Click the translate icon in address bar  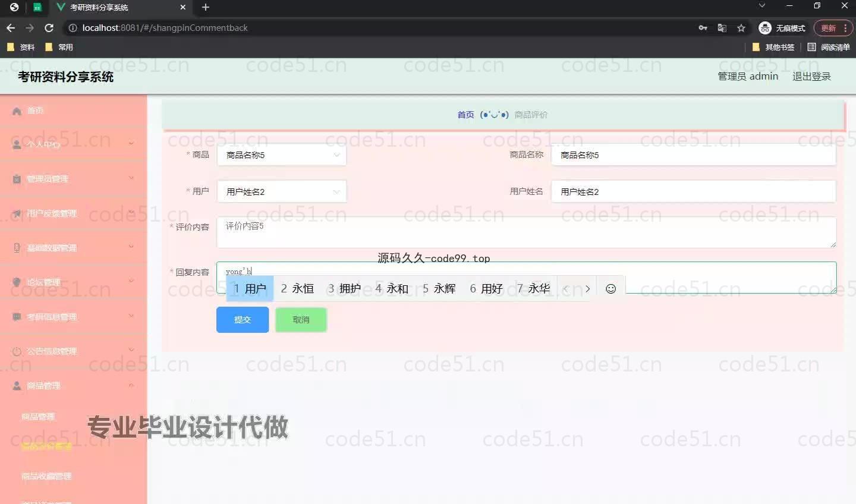click(x=722, y=28)
